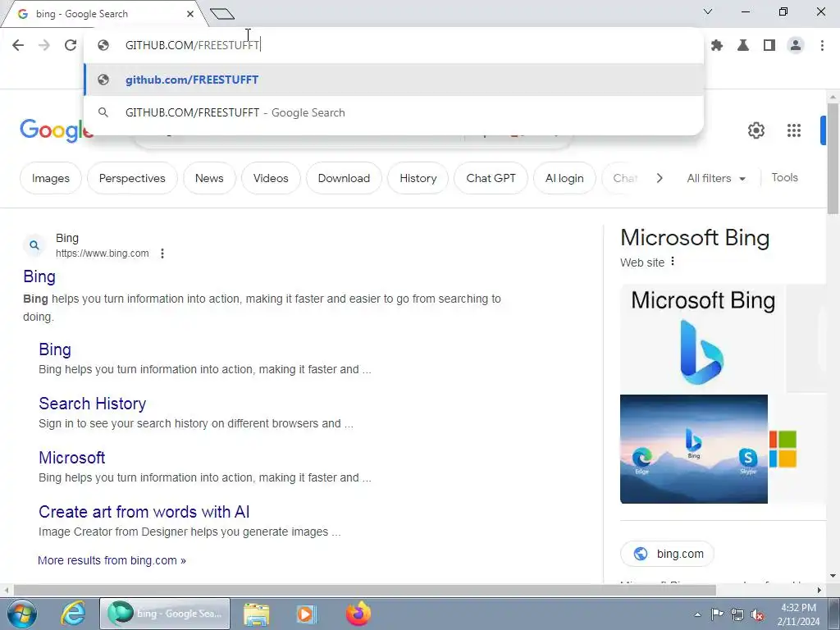Click the muted volume tray icon

point(757,614)
